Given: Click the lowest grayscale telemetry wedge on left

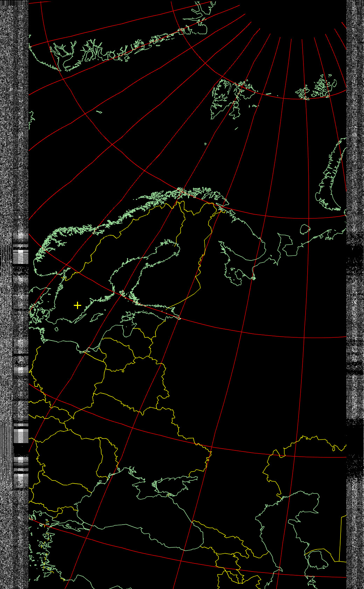Looking at the screenshot, I should click(20, 471).
